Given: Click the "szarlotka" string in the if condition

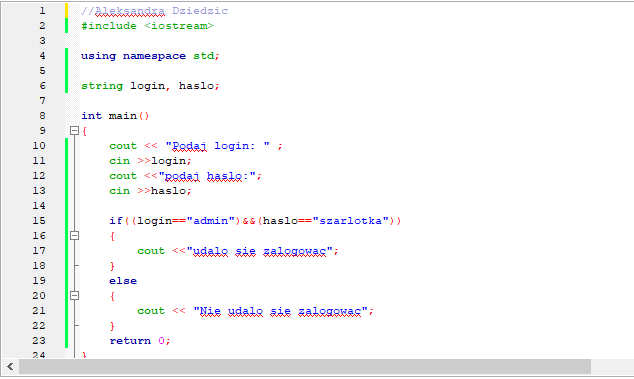Looking at the screenshot, I should (350, 220).
